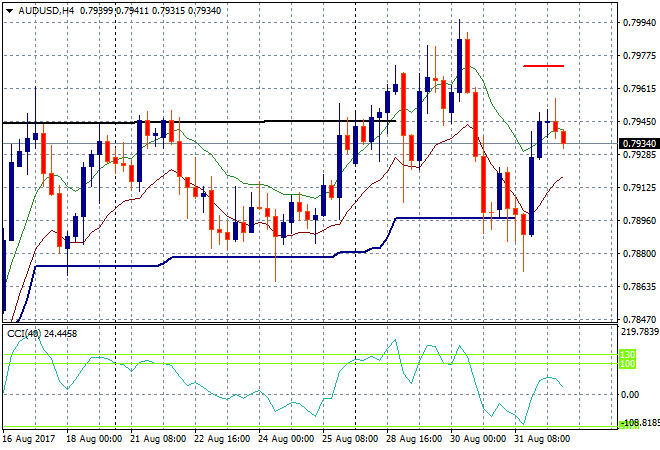The image size is (660, 450).
Task: Click the 31 Aug 08:00 time label
Action: pos(542,439)
